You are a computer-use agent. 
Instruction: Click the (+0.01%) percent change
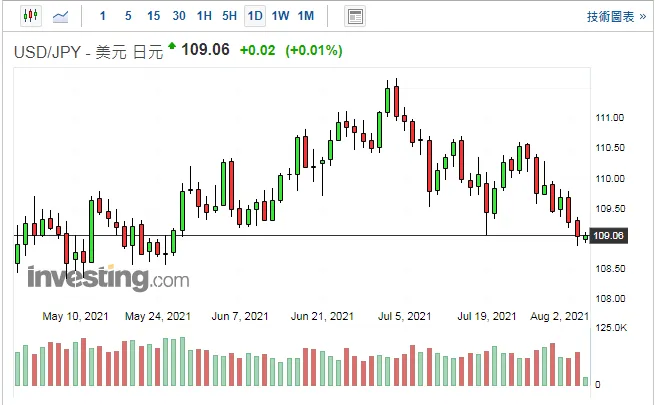[314, 51]
